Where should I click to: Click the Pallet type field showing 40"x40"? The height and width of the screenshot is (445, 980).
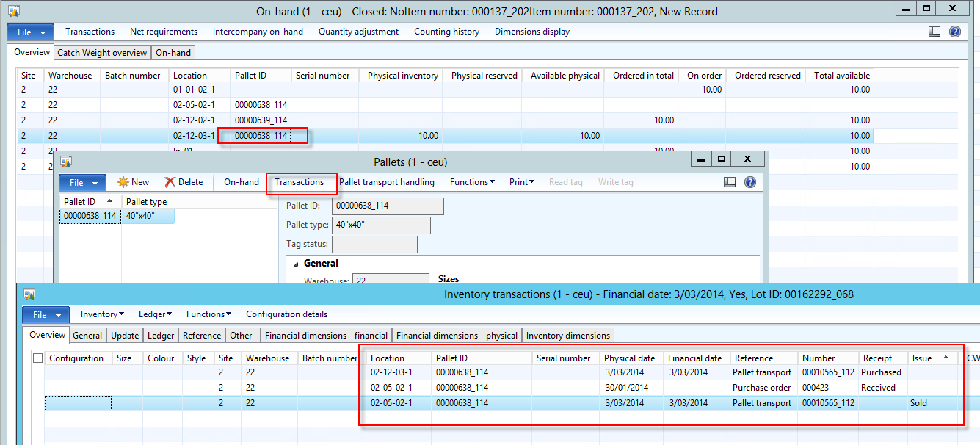click(x=382, y=225)
